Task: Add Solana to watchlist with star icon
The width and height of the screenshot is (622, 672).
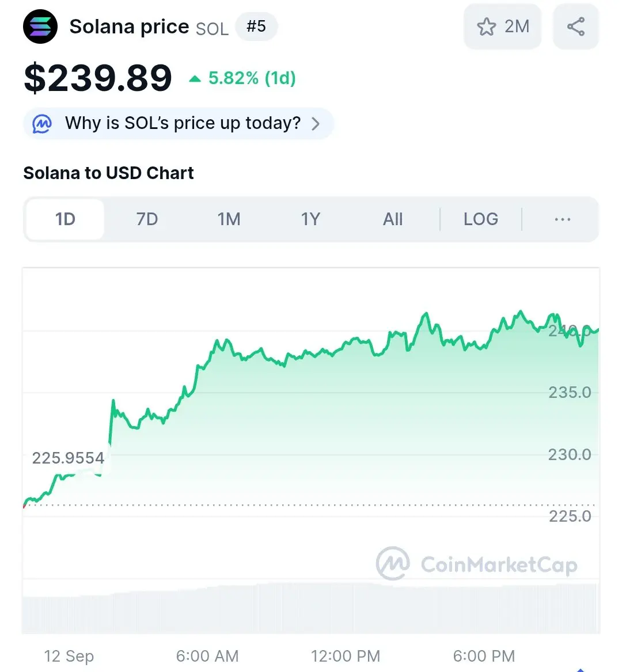Action: pos(486,26)
